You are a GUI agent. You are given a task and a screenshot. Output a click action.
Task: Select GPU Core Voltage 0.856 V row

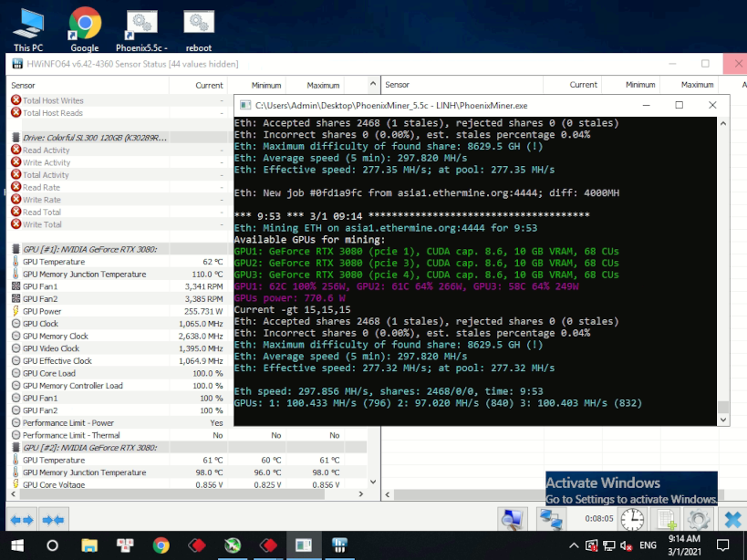click(188, 483)
